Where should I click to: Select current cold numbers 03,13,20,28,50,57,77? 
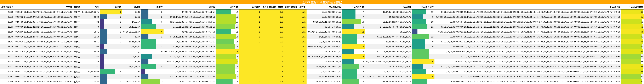click(x=331, y=12)
